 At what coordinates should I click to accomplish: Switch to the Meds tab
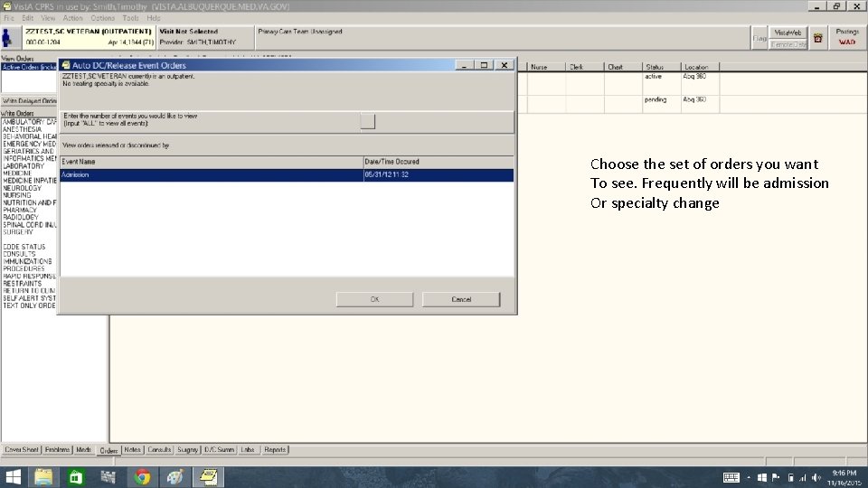pos(83,450)
